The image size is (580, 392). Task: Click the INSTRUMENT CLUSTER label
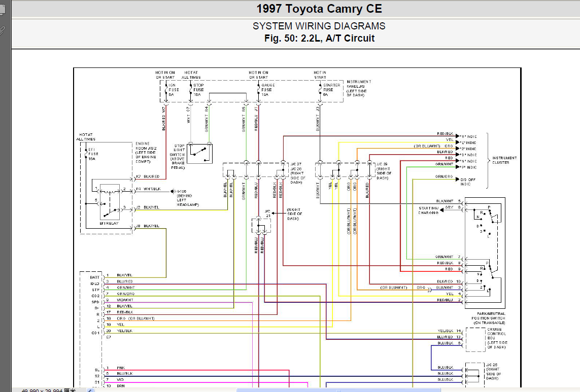pos(504,160)
